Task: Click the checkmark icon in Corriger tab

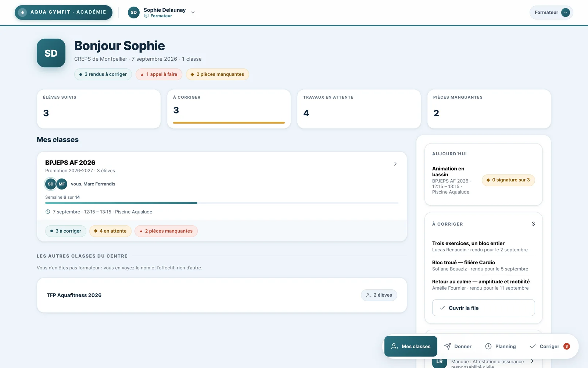Action: 533,346
